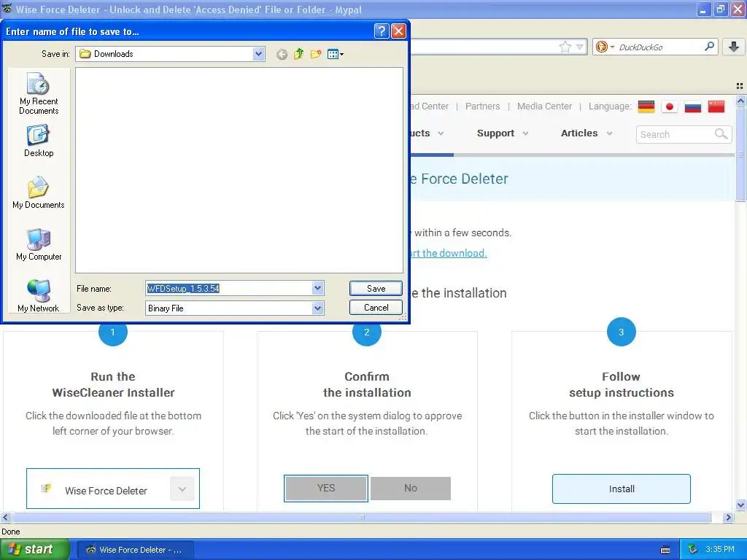Open the Articles navigation menu
The height and width of the screenshot is (560, 747).
click(x=579, y=133)
